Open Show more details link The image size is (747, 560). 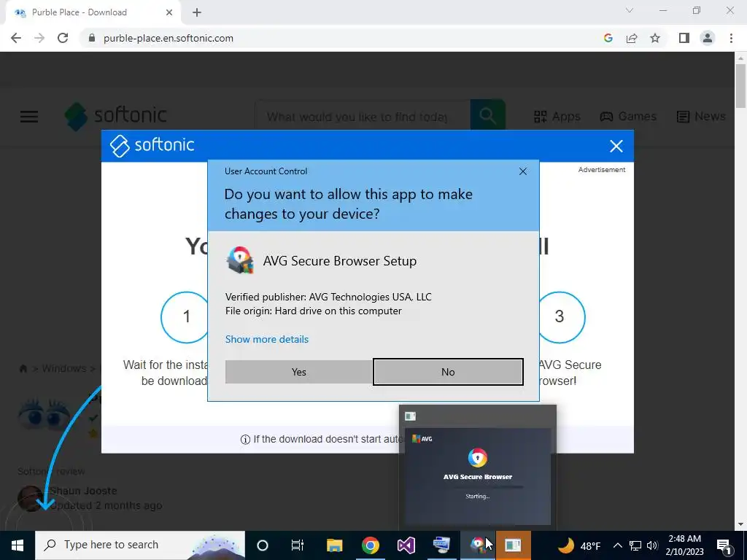coord(267,339)
